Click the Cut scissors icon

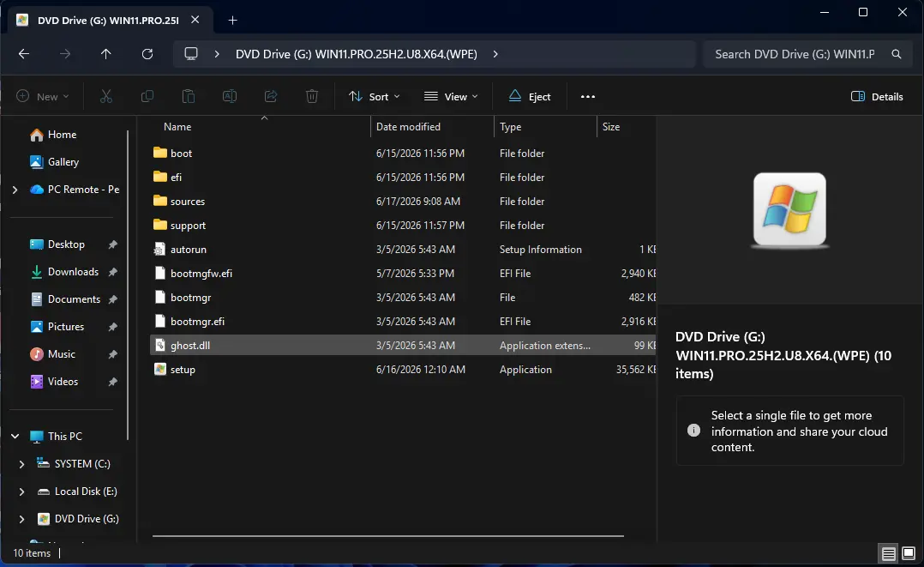[x=106, y=96]
